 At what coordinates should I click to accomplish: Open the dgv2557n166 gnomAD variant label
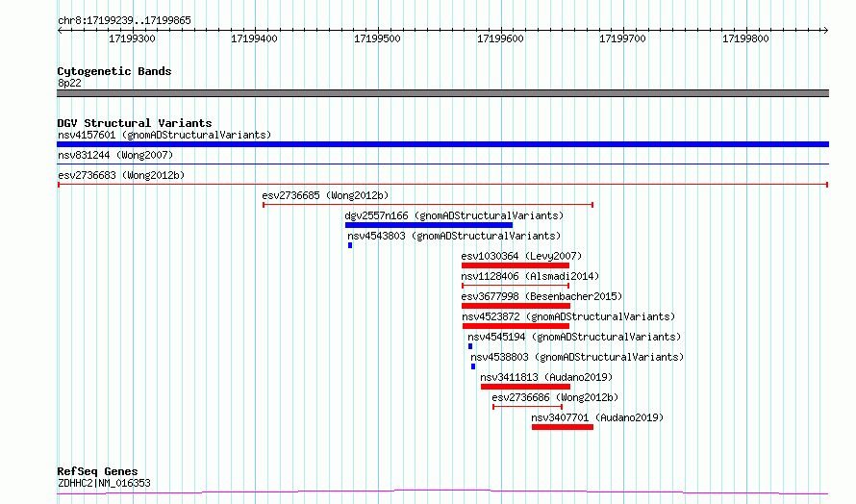tap(454, 215)
